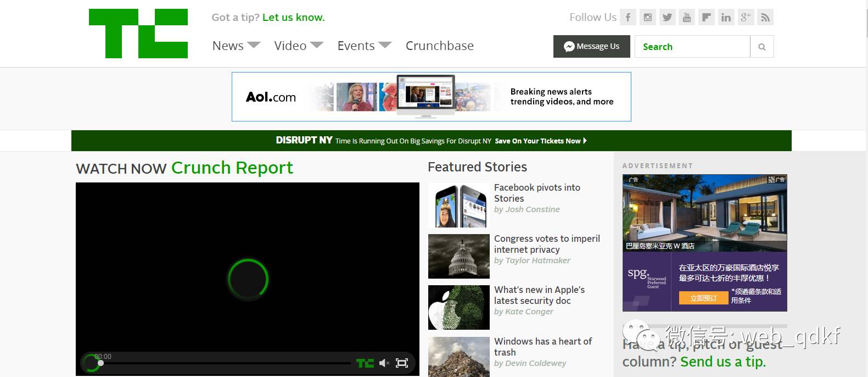Click the DISRUPT NY banner label
Screen dimensions: 868x377
pos(304,140)
